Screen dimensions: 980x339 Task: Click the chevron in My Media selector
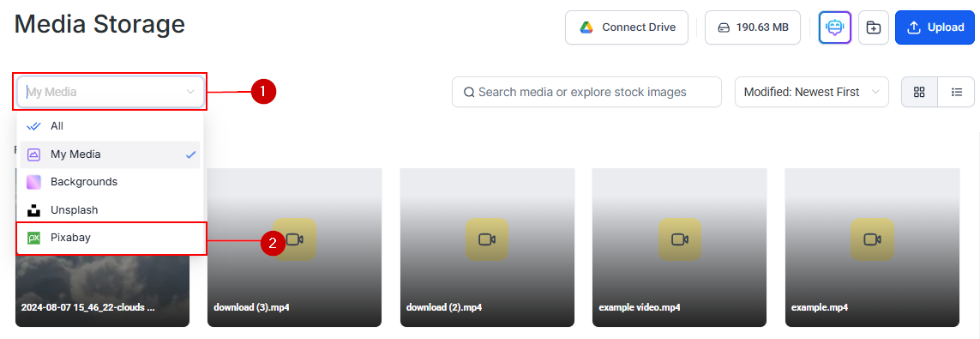point(190,92)
